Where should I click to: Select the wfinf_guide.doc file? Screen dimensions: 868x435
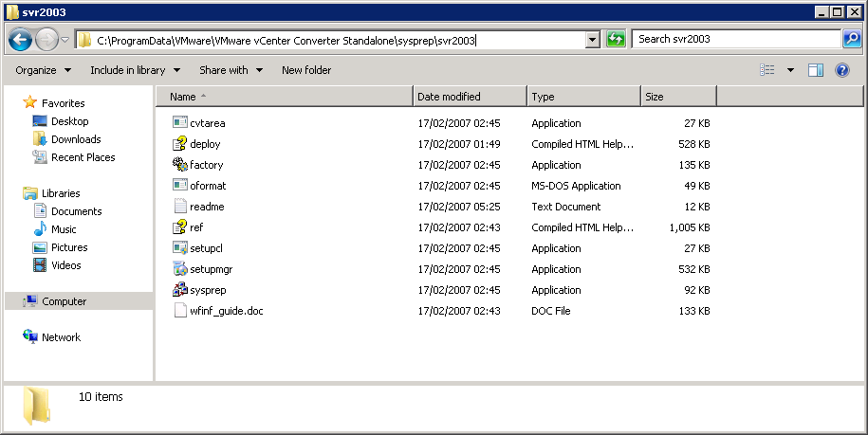[x=224, y=311]
